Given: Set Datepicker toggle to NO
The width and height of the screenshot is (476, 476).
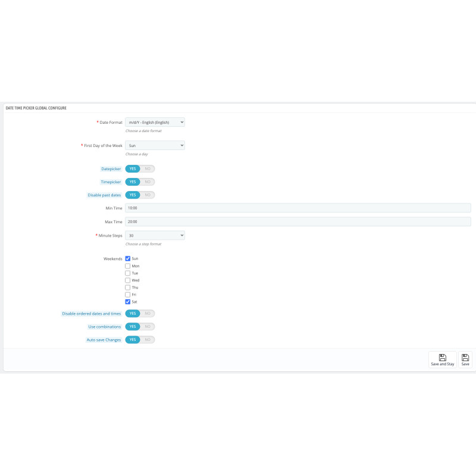Looking at the screenshot, I should point(148,169).
